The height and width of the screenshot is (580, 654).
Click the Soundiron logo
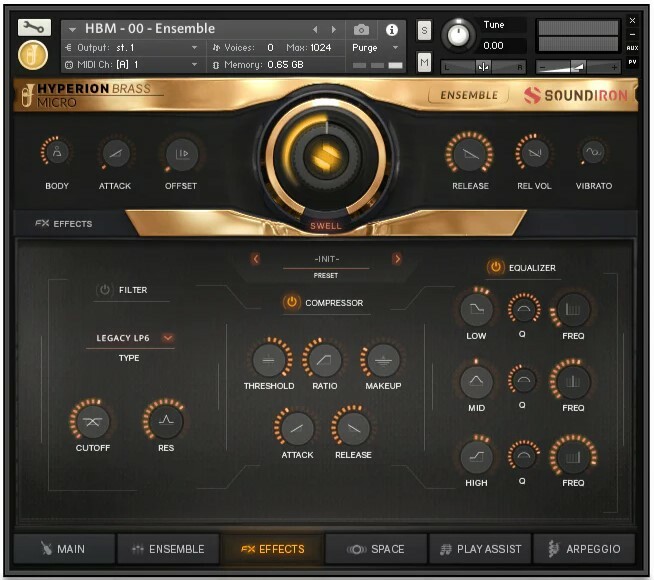(x=576, y=95)
